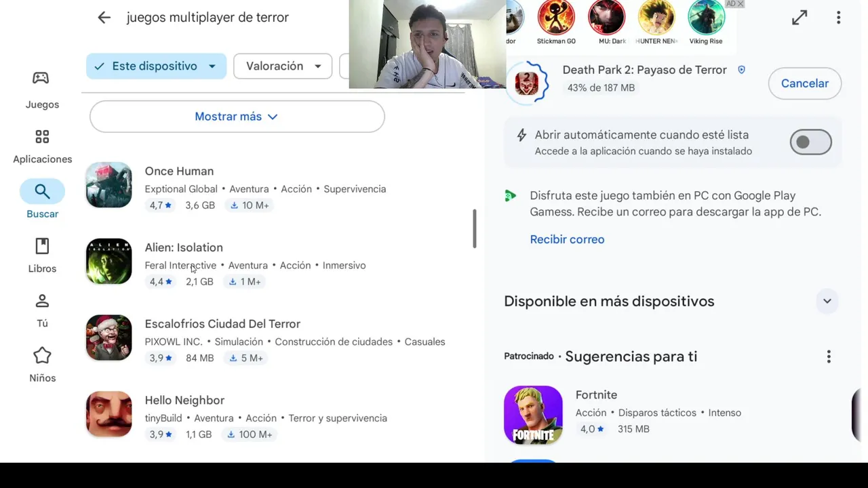Viewport: 868px width, 488px height.
Task: Click the results list scrollbar
Action: [475, 228]
